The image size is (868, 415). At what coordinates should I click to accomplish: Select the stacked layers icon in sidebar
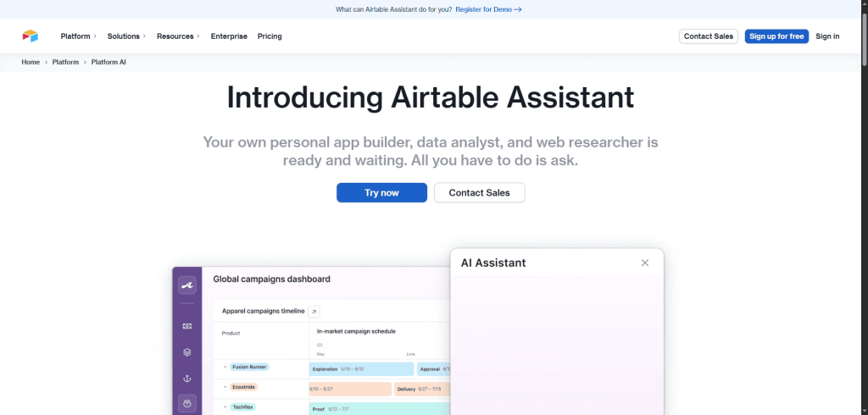[187, 352]
